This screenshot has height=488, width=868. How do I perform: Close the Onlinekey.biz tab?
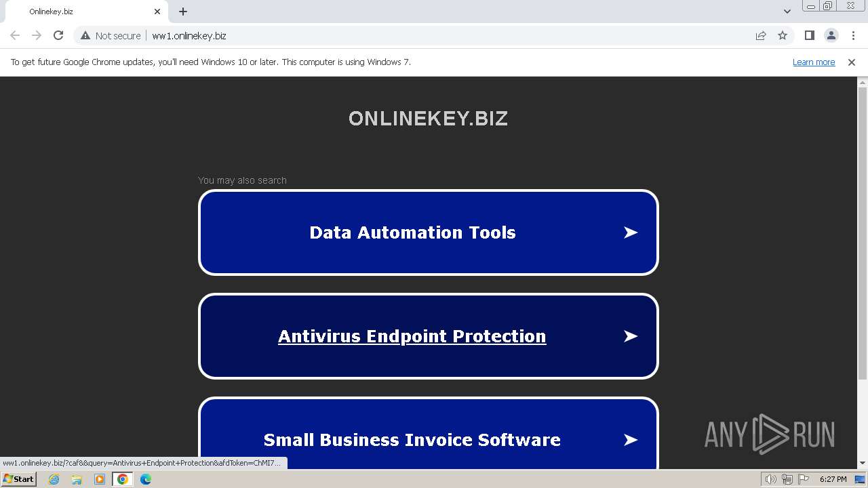point(157,12)
